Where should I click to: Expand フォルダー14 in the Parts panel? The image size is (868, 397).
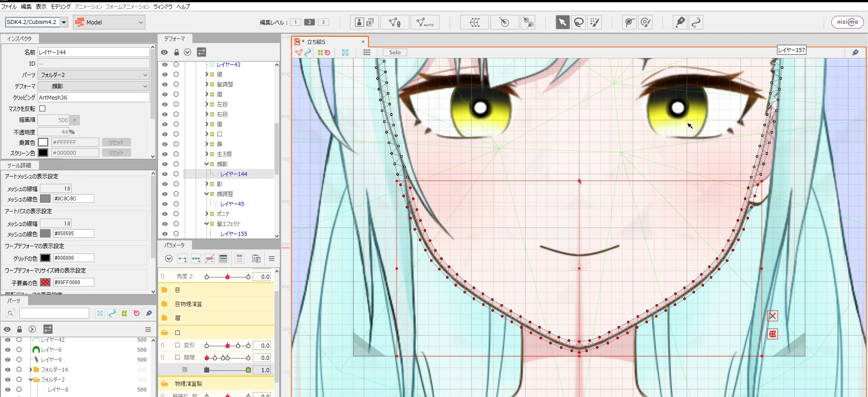pos(30,369)
